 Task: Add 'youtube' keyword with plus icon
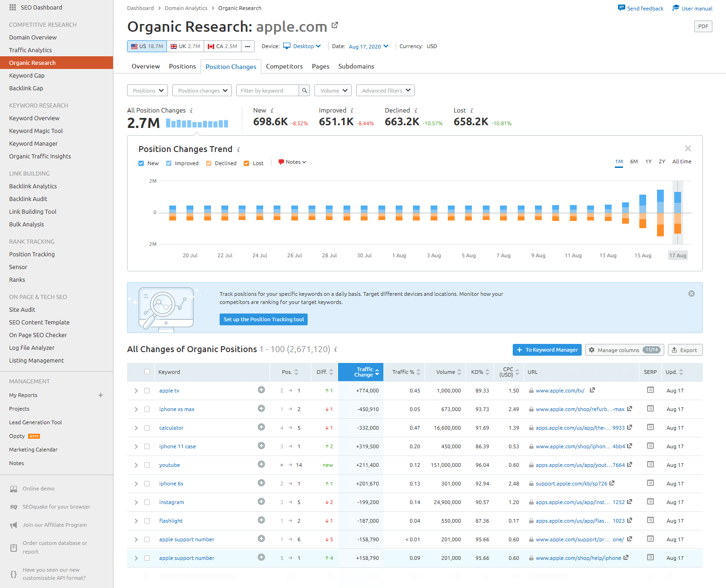tap(261, 464)
